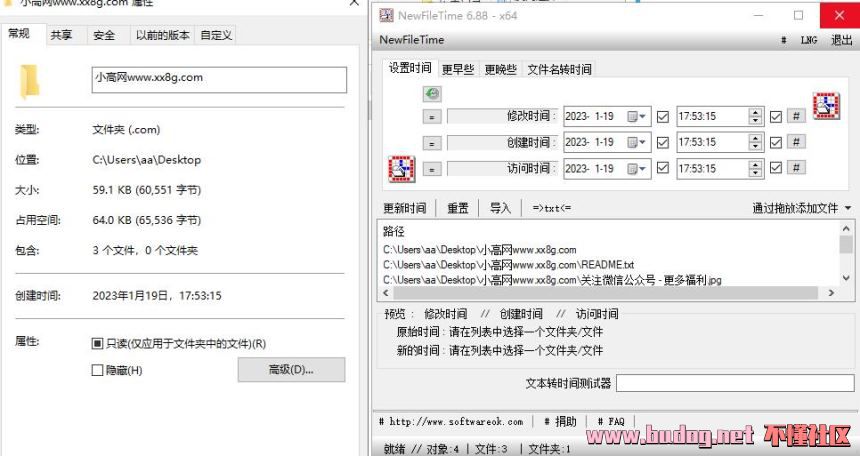Select the 常规 tab in properties dialog
Screen dimensions: 860x456
tap(19, 33)
